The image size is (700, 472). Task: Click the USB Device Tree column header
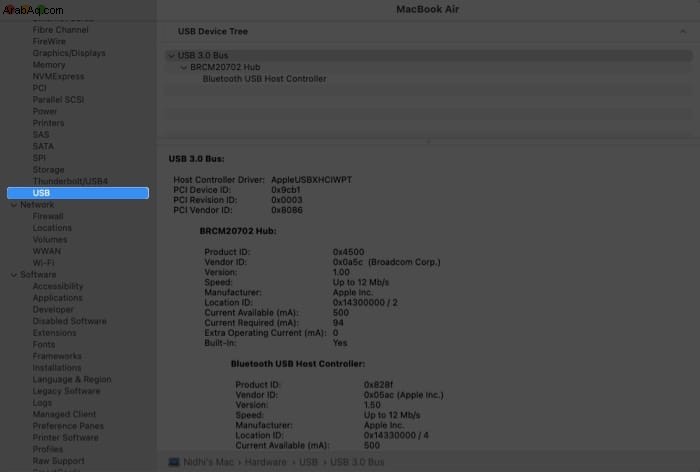(x=212, y=31)
